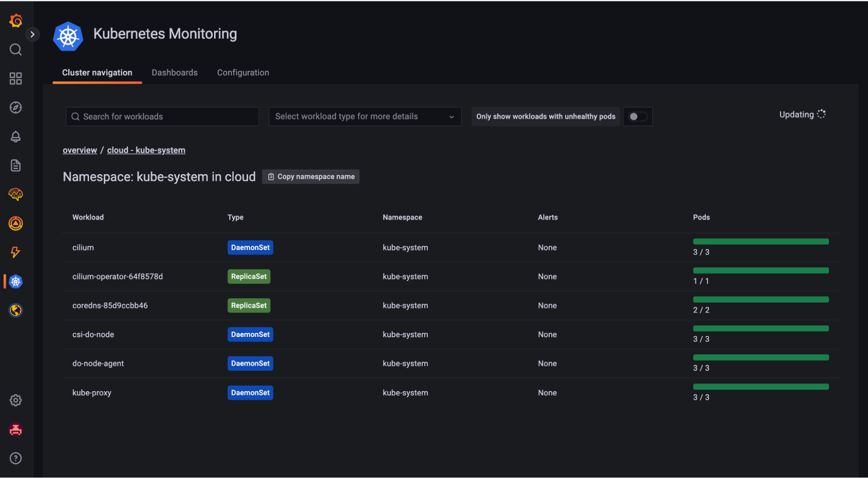Open the search icon in sidebar
The height and width of the screenshot is (478, 868).
[16, 49]
